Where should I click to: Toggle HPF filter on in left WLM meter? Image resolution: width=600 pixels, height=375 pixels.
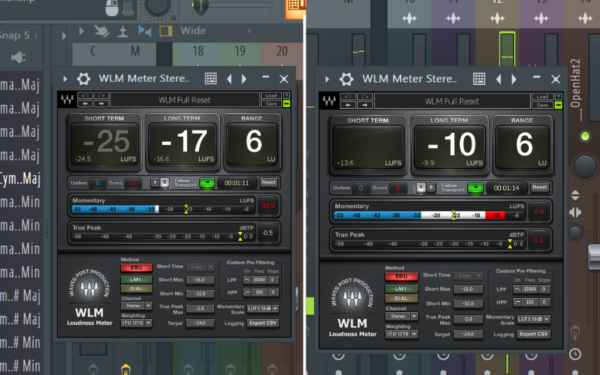(247, 292)
